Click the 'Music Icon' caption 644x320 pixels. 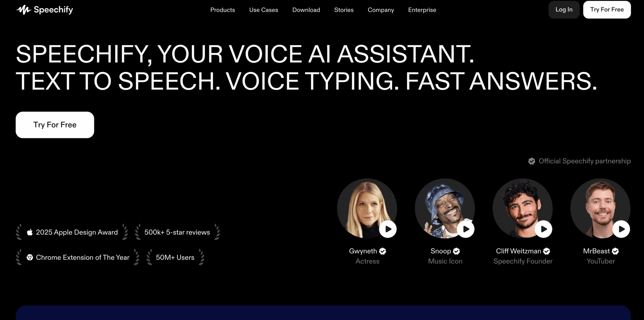click(445, 261)
